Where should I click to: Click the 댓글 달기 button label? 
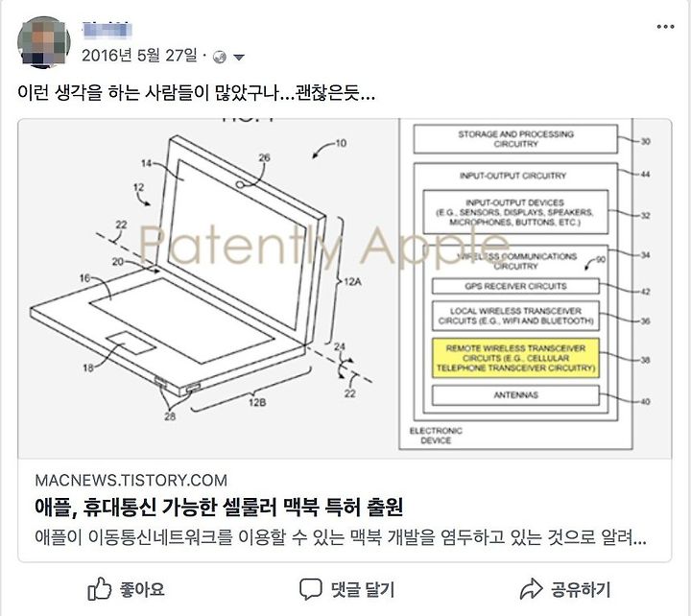pyautogui.click(x=363, y=589)
